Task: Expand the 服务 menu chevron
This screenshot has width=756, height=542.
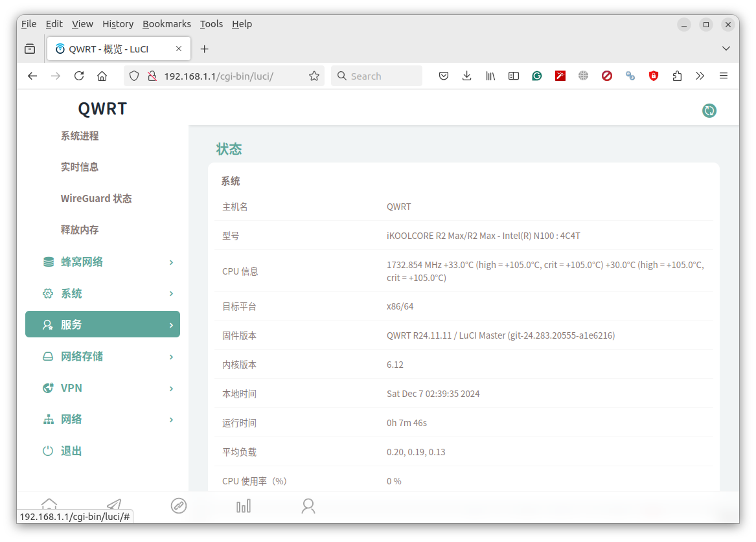Action: click(x=171, y=325)
